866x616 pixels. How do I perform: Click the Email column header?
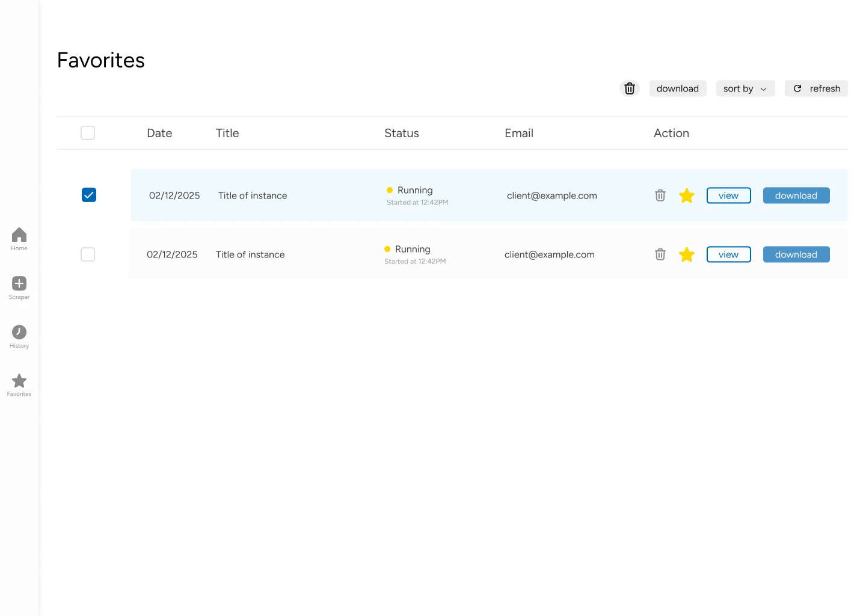[x=519, y=133]
